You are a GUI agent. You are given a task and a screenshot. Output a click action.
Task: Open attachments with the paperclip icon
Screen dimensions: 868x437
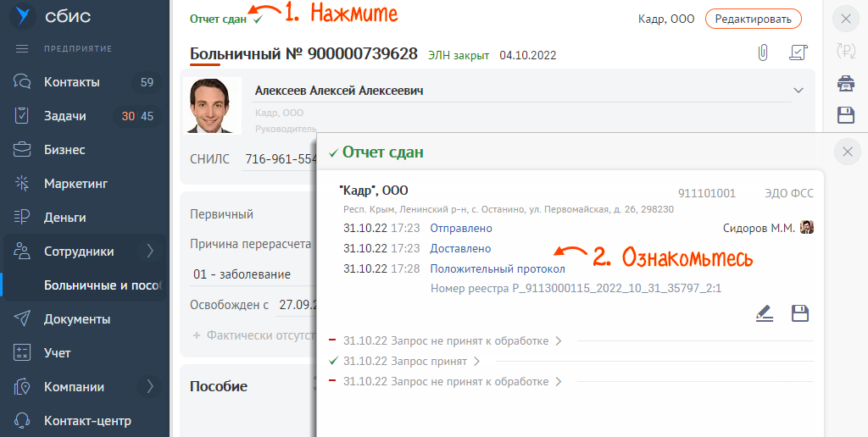[x=763, y=53]
